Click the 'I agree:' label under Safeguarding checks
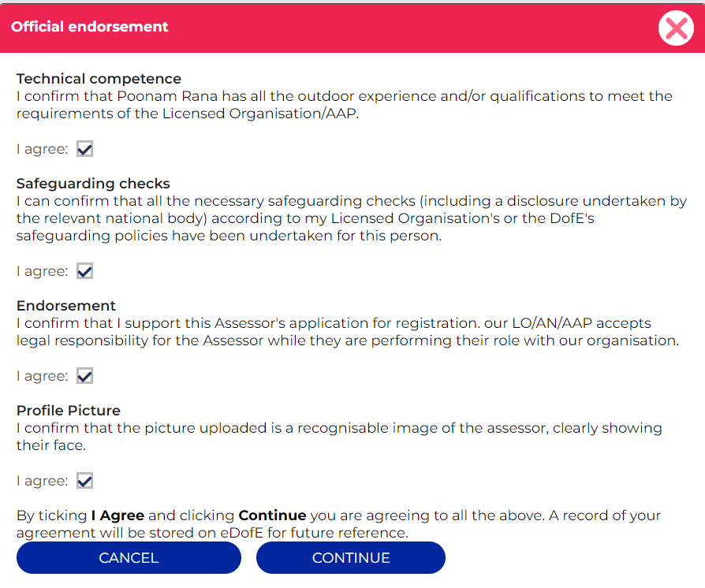705x588 pixels. (43, 271)
